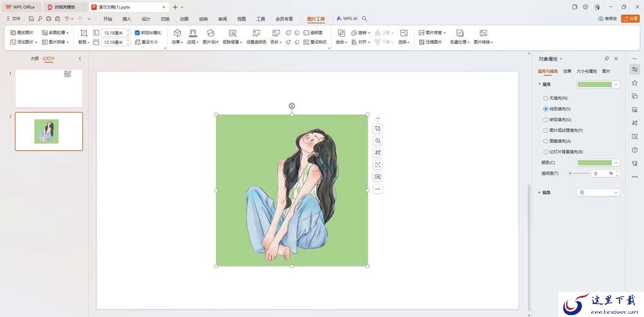Image resolution: width=644 pixels, height=317 pixels.
Task: Open more options (…) in floating image toolbar
Action: point(378,189)
